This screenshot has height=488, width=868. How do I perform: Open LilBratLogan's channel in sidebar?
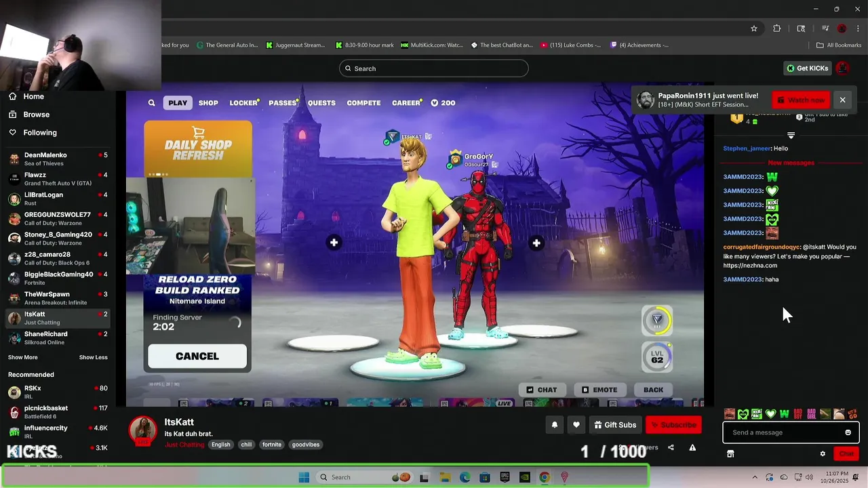coord(58,199)
